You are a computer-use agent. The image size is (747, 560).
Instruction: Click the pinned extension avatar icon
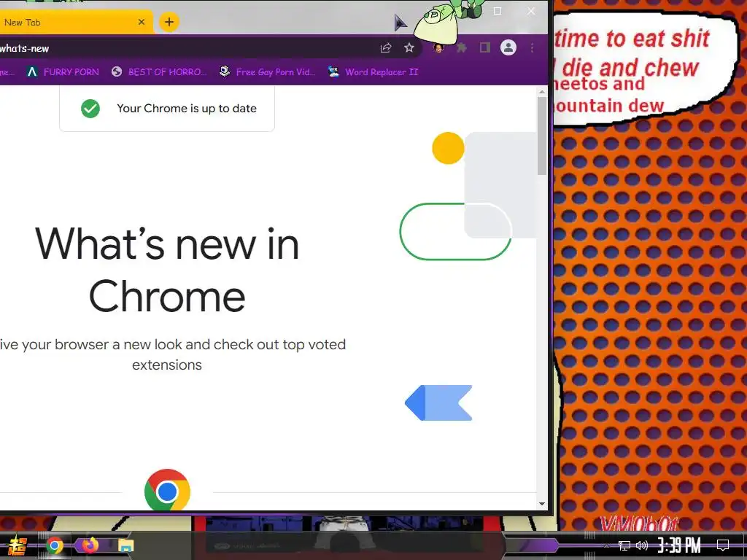[438, 47]
